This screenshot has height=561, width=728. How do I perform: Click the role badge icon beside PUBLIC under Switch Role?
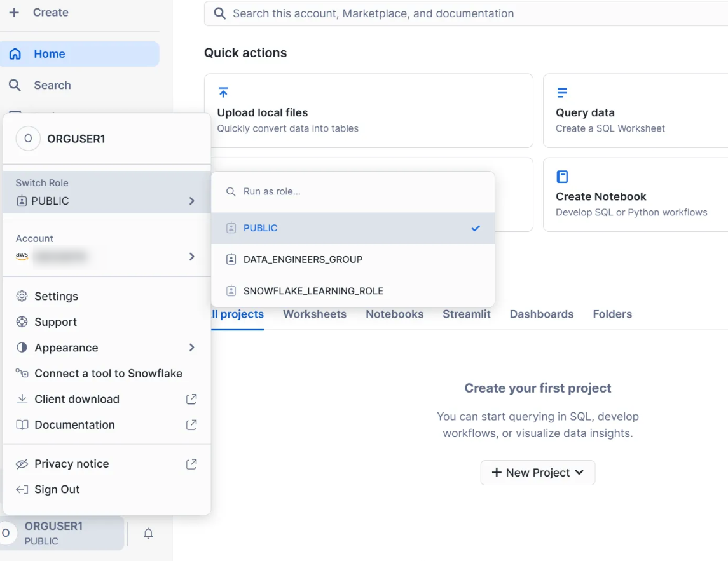point(22,201)
